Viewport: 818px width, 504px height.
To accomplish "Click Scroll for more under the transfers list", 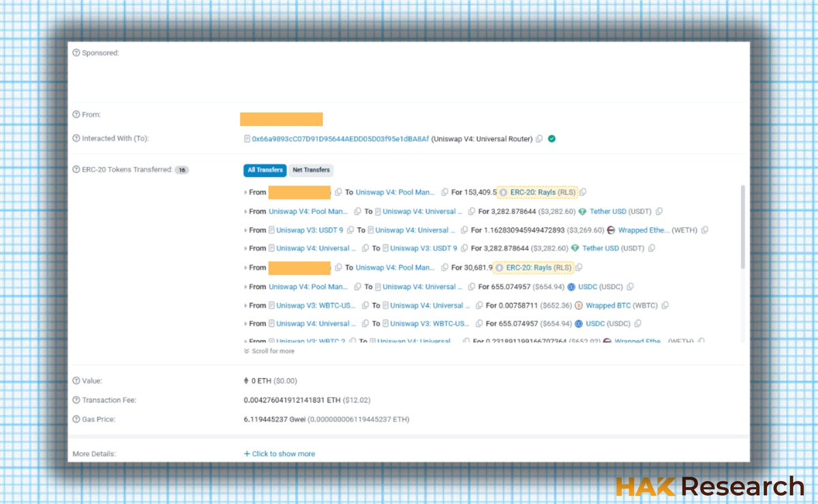I will point(269,351).
